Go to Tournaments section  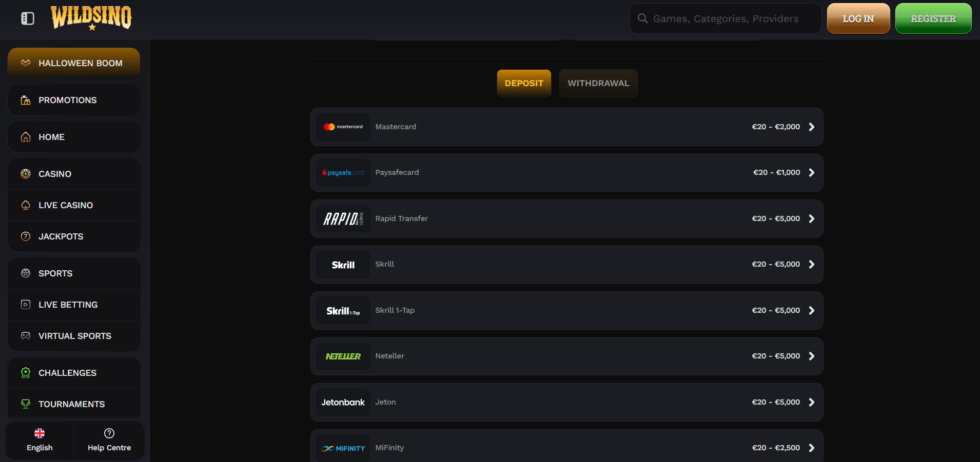pos(71,404)
